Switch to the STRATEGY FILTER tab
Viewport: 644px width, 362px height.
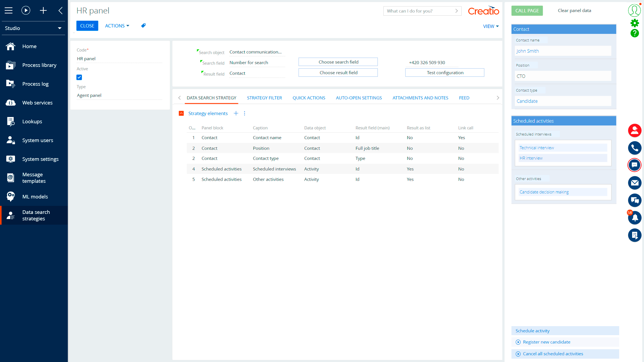point(264,98)
